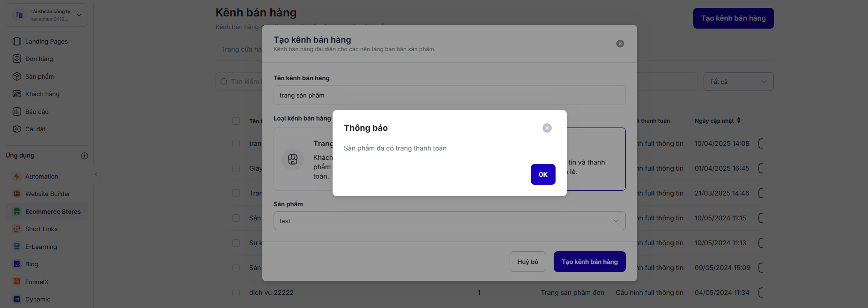Open Đơn hàng orders icon
868x308 pixels.
point(17,59)
